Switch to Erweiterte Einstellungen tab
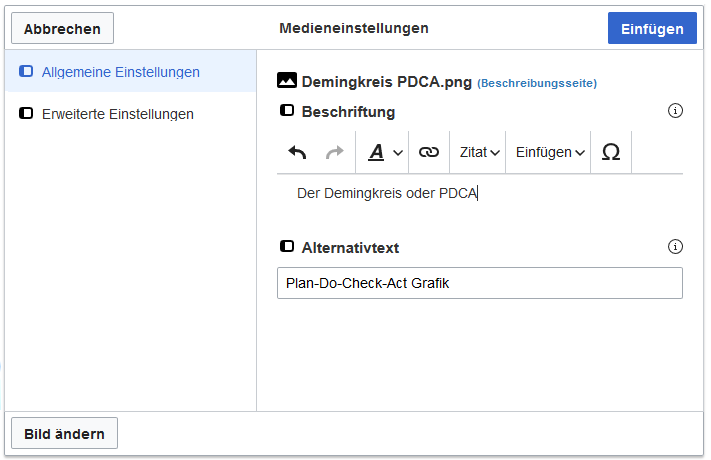The height and width of the screenshot is (460, 711). pos(131,113)
